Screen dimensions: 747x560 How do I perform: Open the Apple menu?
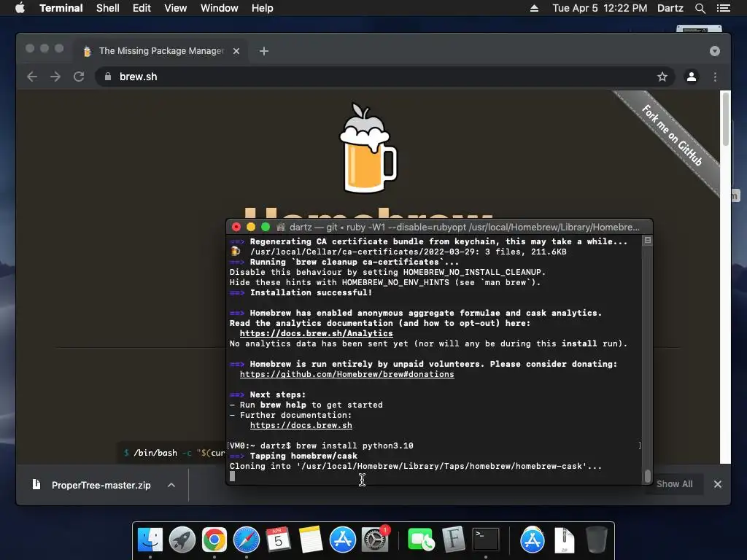(20, 8)
